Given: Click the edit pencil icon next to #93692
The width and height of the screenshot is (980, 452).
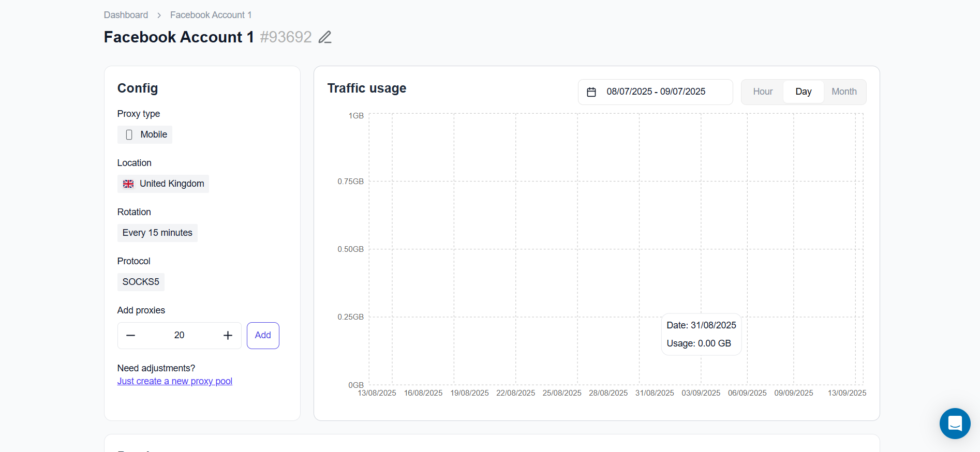Looking at the screenshot, I should pyautogui.click(x=325, y=37).
